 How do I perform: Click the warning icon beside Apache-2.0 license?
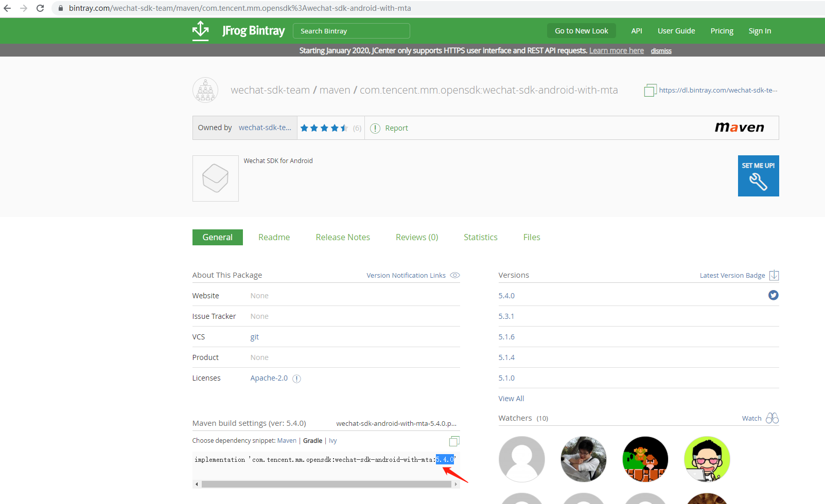pos(296,379)
